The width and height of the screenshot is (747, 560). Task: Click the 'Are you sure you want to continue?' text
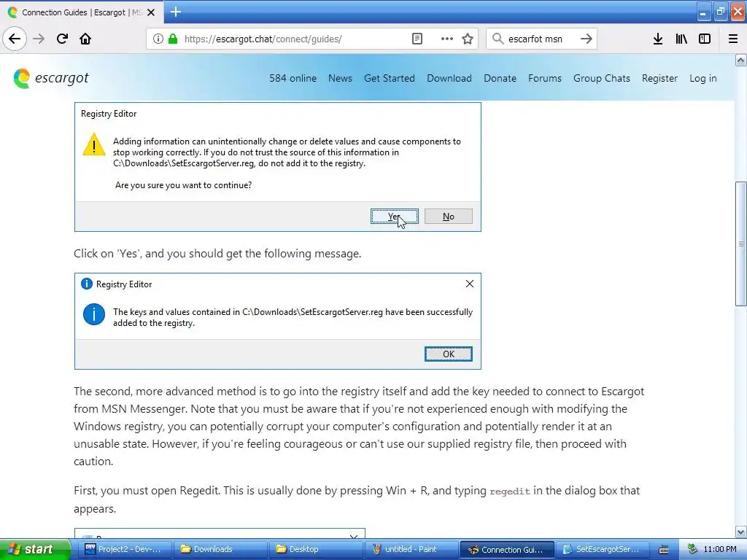pos(183,185)
